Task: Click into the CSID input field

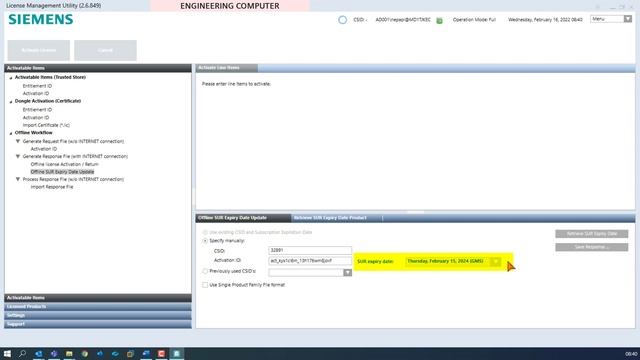Action: tap(310, 250)
